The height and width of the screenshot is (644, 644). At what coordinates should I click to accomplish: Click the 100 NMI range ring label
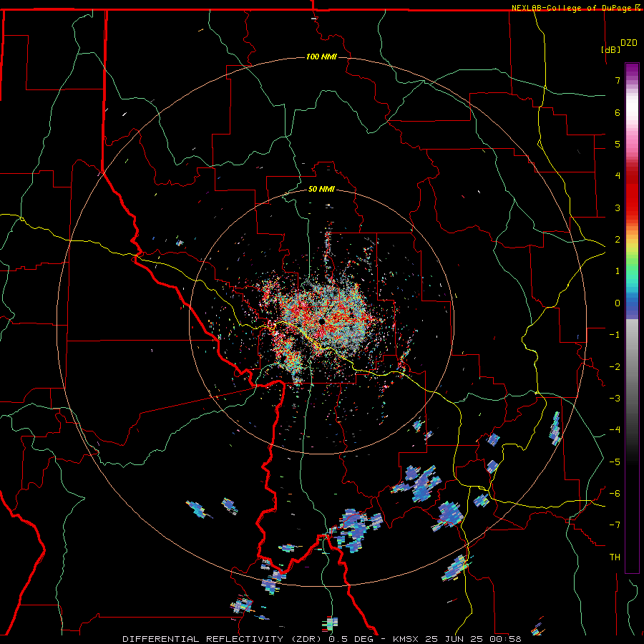321,57
